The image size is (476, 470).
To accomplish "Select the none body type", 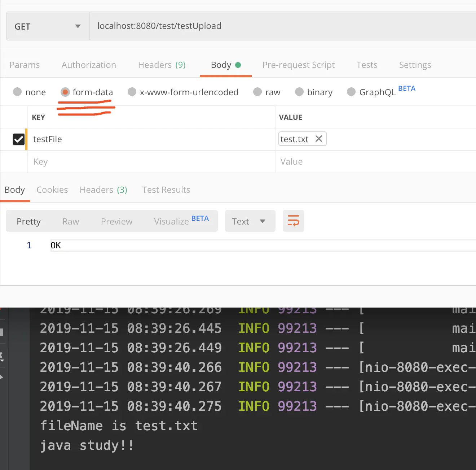I will tap(17, 92).
